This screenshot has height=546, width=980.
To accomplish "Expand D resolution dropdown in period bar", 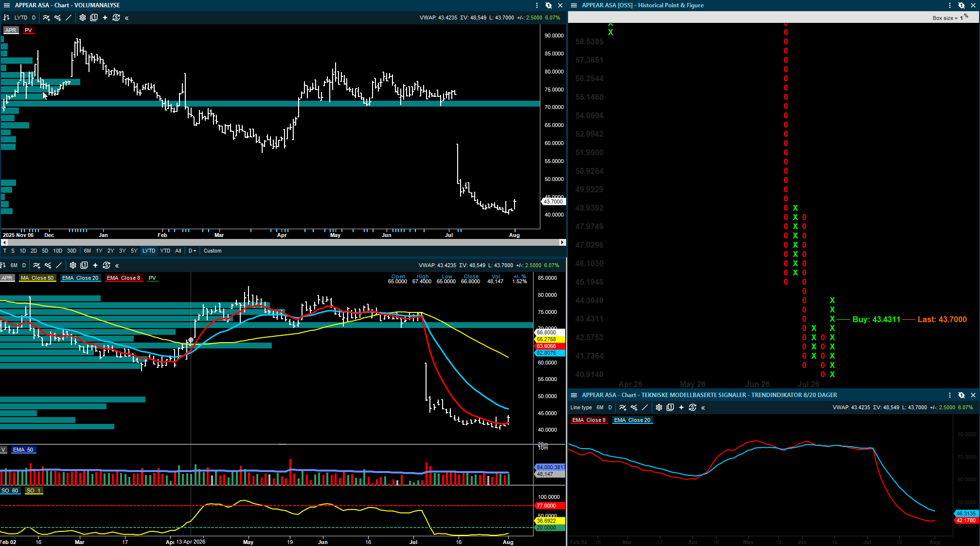I will (x=192, y=251).
